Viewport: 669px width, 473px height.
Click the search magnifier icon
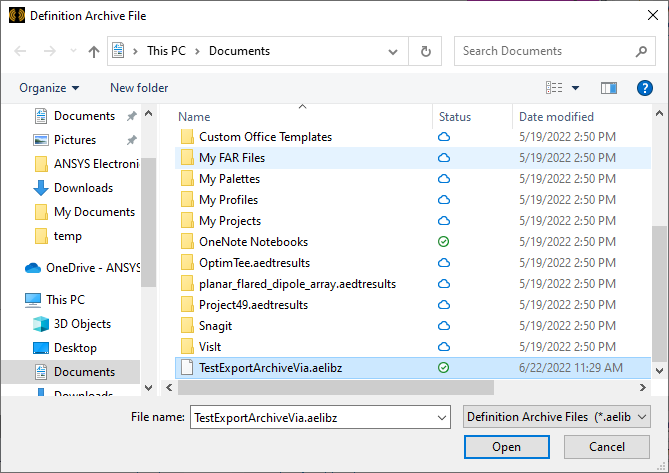pyautogui.click(x=641, y=52)
